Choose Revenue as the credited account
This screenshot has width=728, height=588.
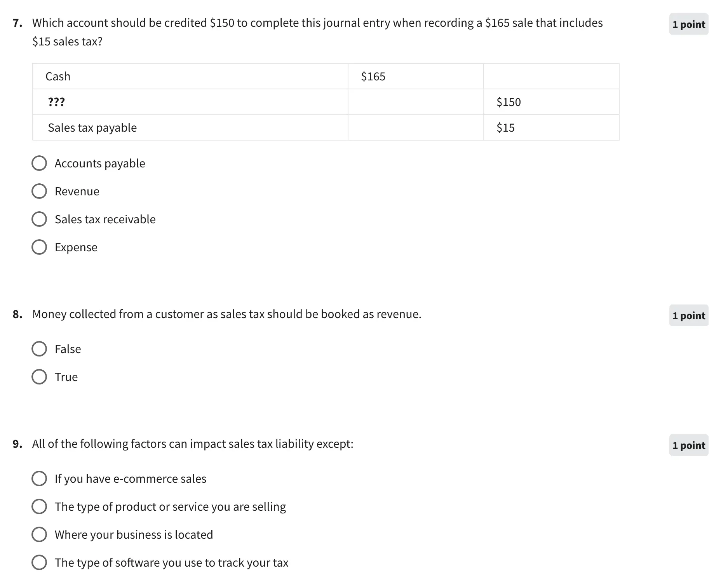pos(39,191)
